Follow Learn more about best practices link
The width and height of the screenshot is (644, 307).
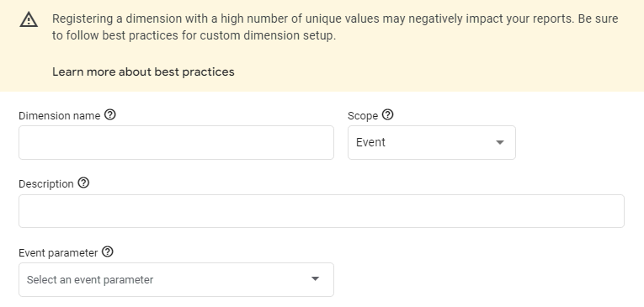coord(143,71)
